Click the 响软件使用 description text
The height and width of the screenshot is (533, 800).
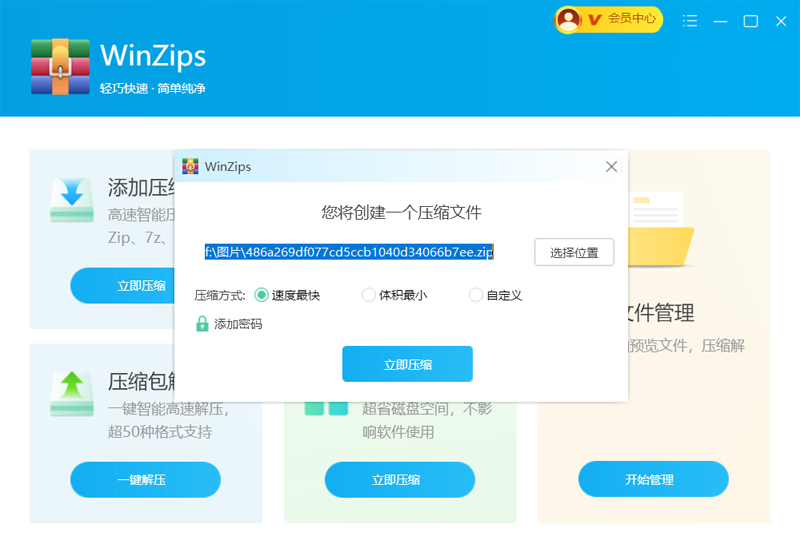(398, 432)
